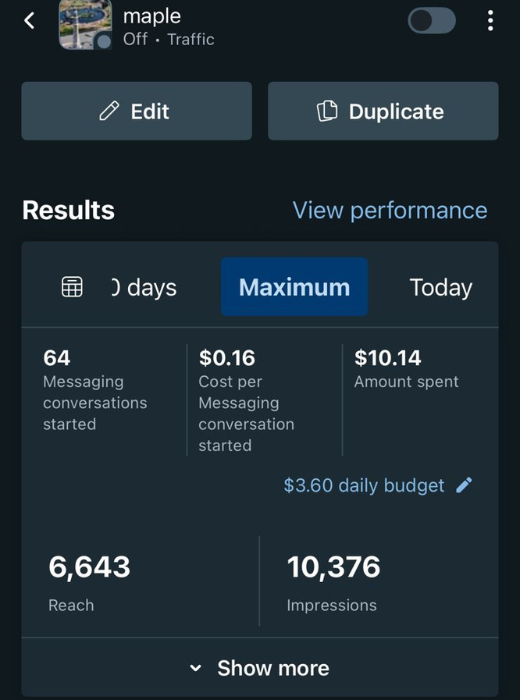Viewport: 520px width, 700px height.
Task: Go back using the back arrow
Action: click(x=29, y=21)
